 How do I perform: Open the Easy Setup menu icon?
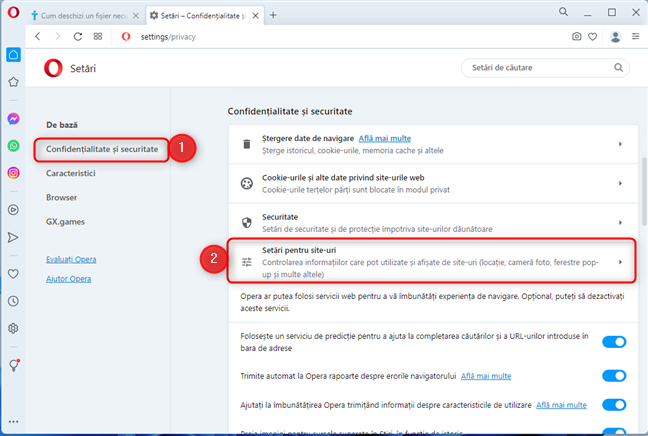click(x=636, y=36)
